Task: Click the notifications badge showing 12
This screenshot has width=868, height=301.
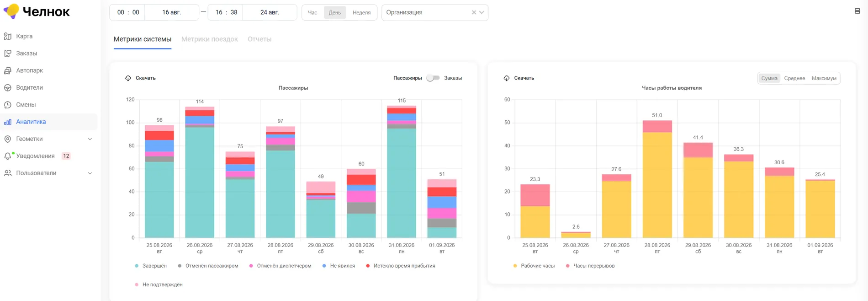Action: 66,156
